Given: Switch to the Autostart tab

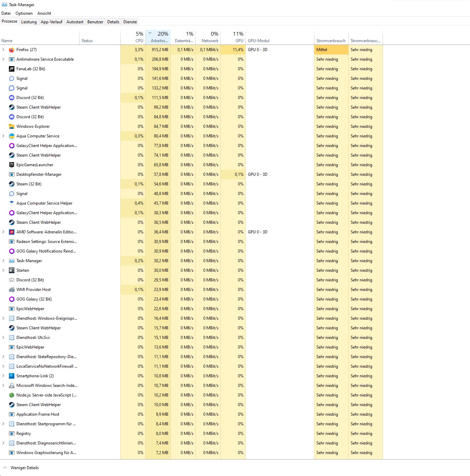Looking at the screenshot, I should tap(75, 22).
